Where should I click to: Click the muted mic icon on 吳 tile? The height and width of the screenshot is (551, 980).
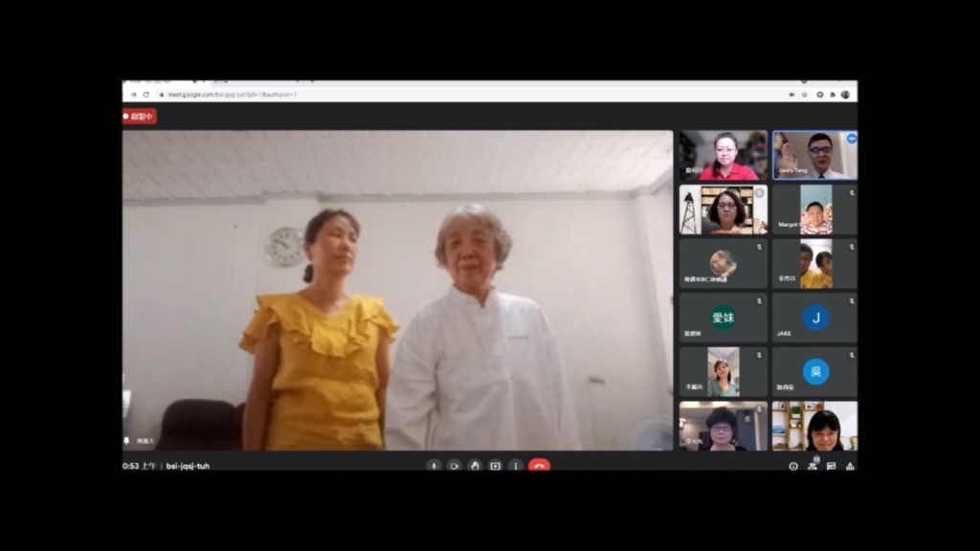[851, 355]
